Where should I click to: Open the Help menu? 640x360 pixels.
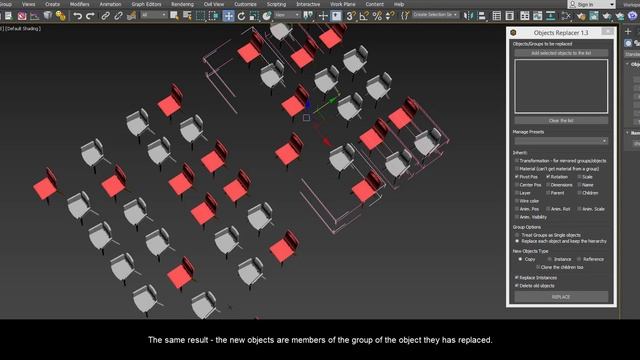click(x=399, y=4)
